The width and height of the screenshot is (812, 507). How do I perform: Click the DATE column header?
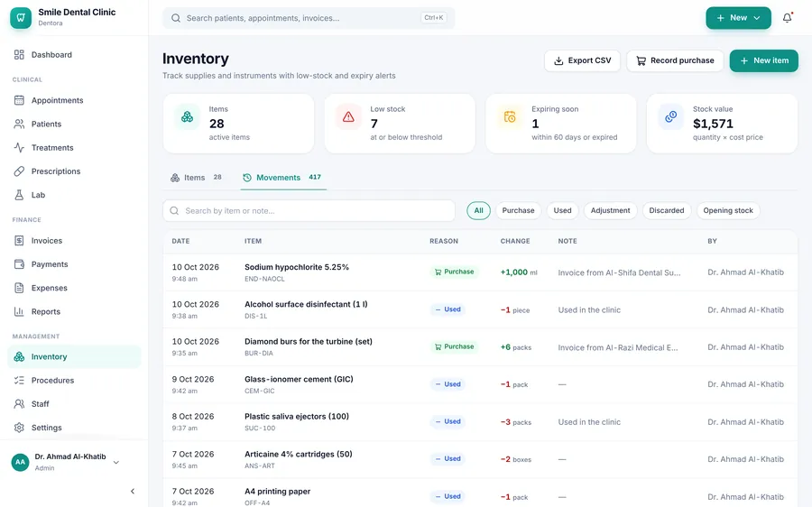[180, 242]
